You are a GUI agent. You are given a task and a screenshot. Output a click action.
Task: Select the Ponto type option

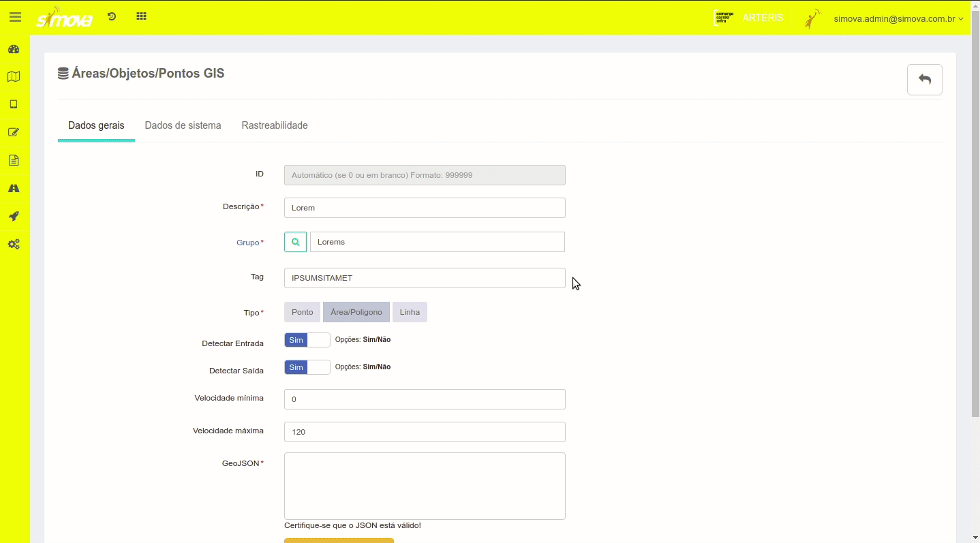tap(302, 312)
